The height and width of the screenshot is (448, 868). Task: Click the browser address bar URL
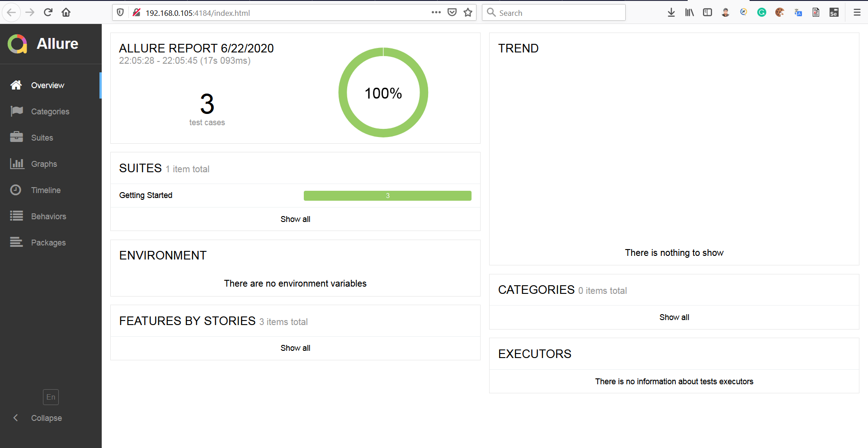198,13
